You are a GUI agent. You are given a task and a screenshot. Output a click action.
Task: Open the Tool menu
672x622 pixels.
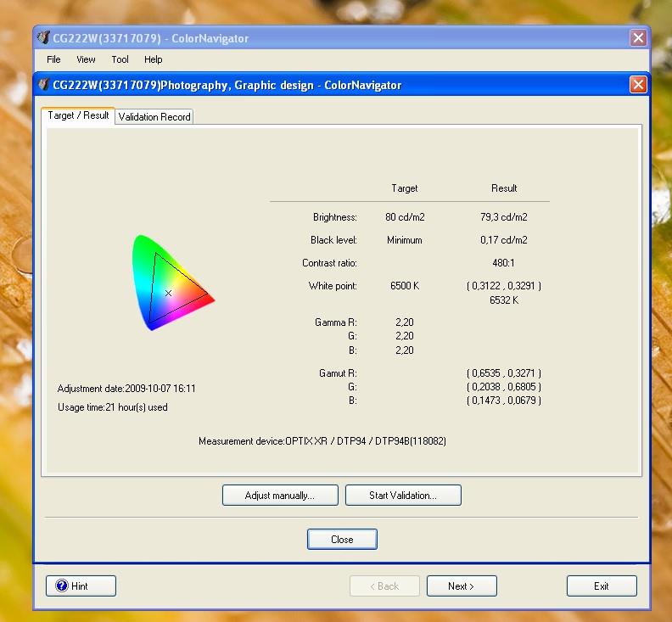(x=120, y=59)
